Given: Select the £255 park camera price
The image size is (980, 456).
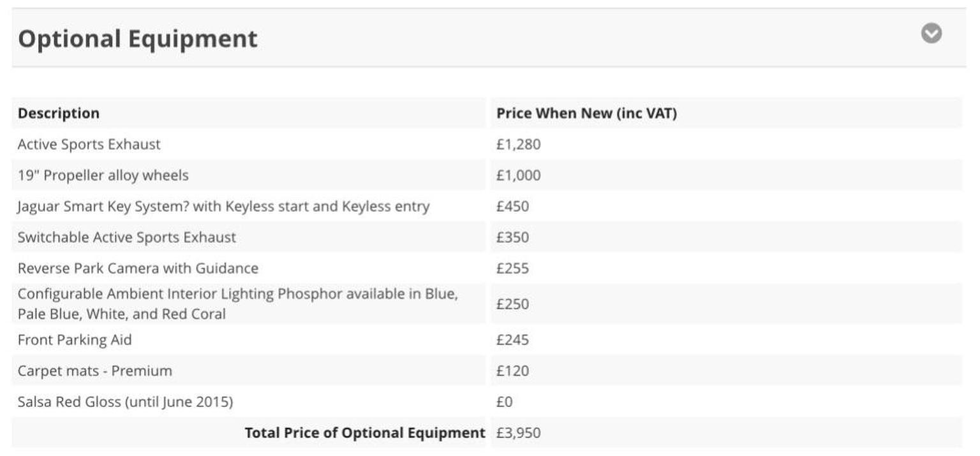Looking at the screenshot, I should click(x=512, y=268).
